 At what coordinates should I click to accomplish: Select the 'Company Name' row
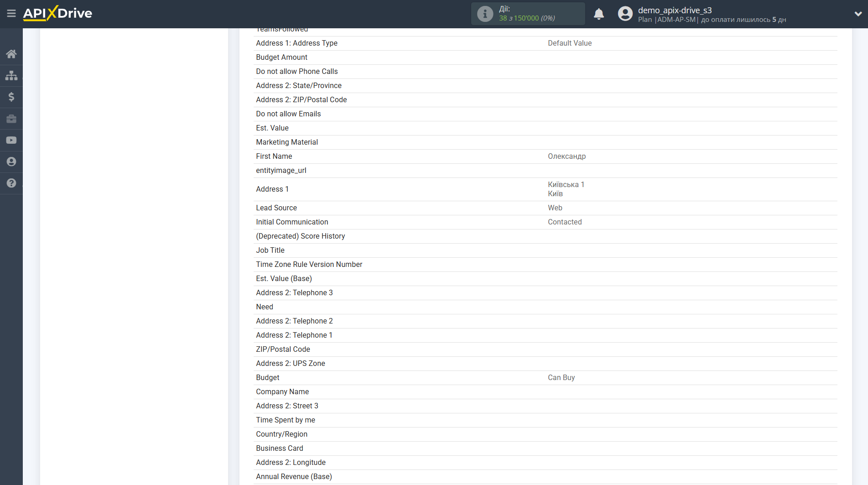click(x=546, y=392)
